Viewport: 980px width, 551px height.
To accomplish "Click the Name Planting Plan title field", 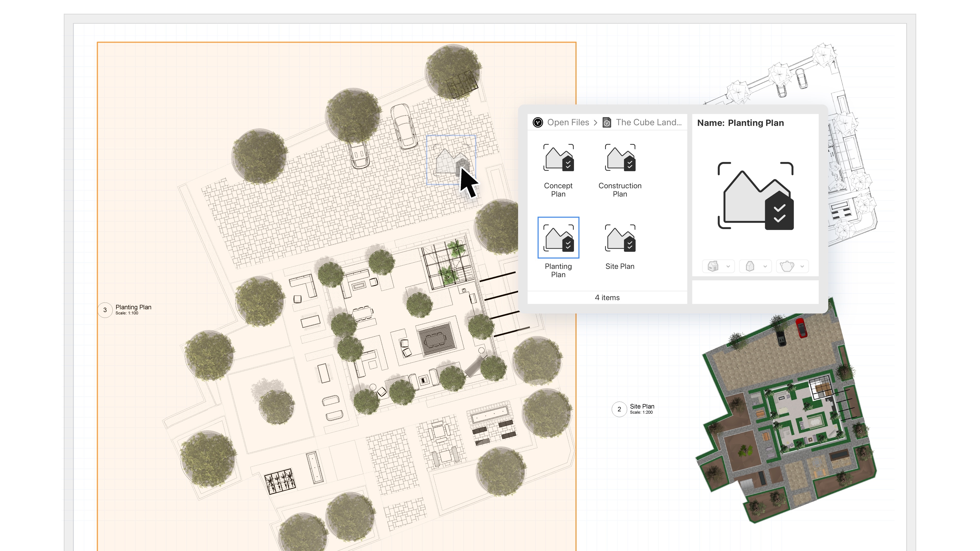I will tap(740, 123).
